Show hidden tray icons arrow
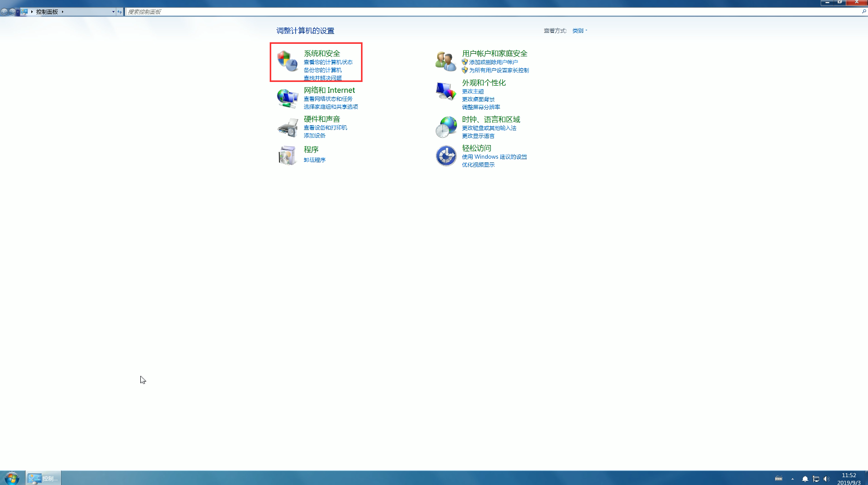This screenshot has height=485, width=868. click(792, 479)
